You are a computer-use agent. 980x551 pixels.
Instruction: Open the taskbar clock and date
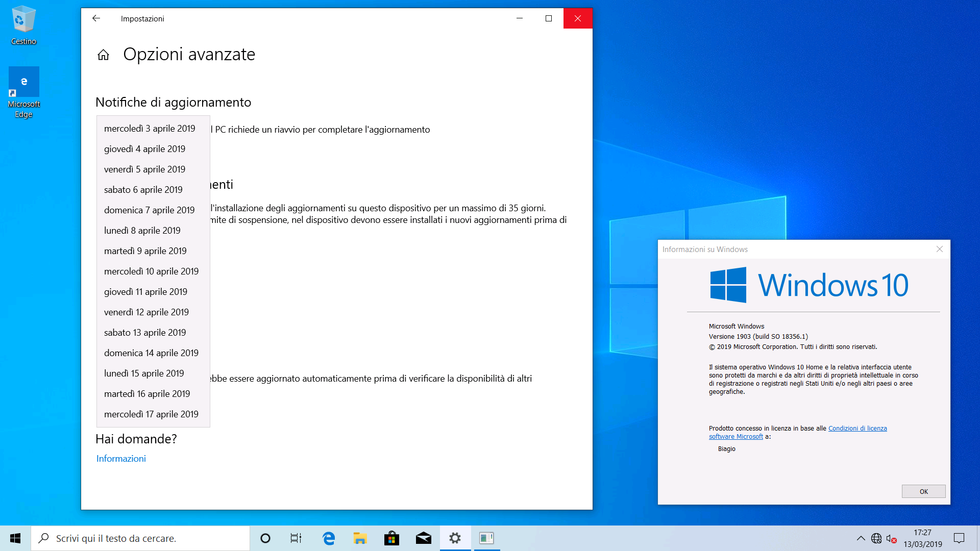pos(923,538)
